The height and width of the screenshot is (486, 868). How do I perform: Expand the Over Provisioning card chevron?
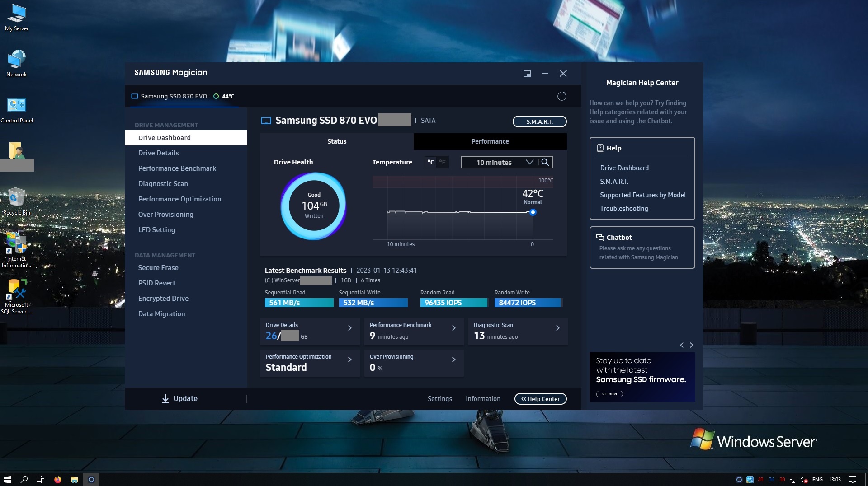pyautogui.click(x=454, y=360)
